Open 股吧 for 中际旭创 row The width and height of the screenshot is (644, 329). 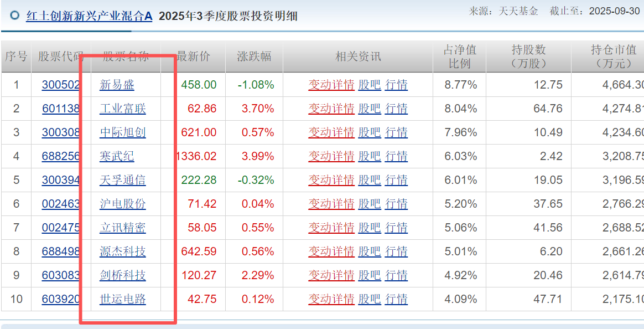point(370,132)
